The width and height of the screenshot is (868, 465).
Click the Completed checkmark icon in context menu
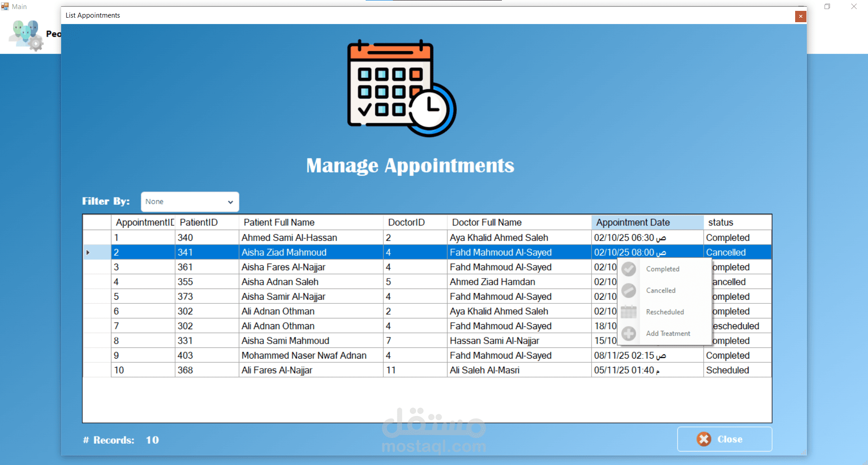point(629,269)
